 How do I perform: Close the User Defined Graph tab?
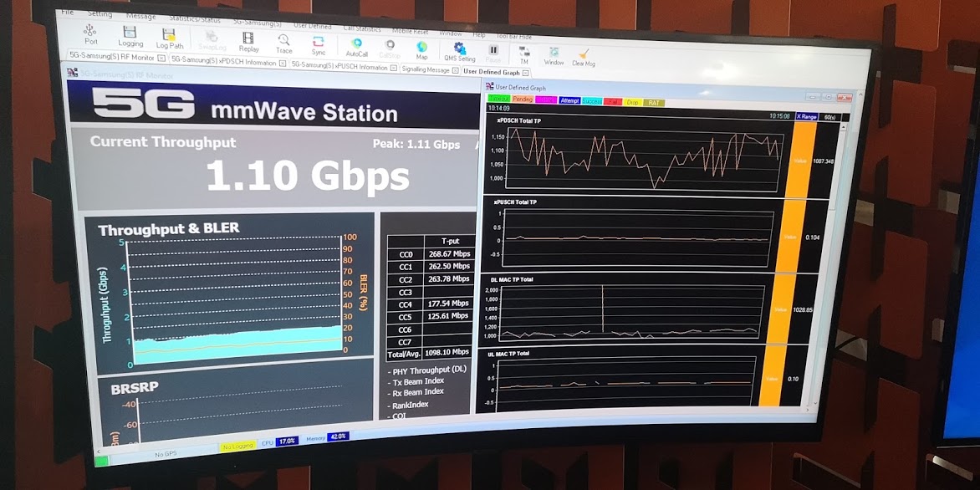pyautogui.click(x=525, y=74)
